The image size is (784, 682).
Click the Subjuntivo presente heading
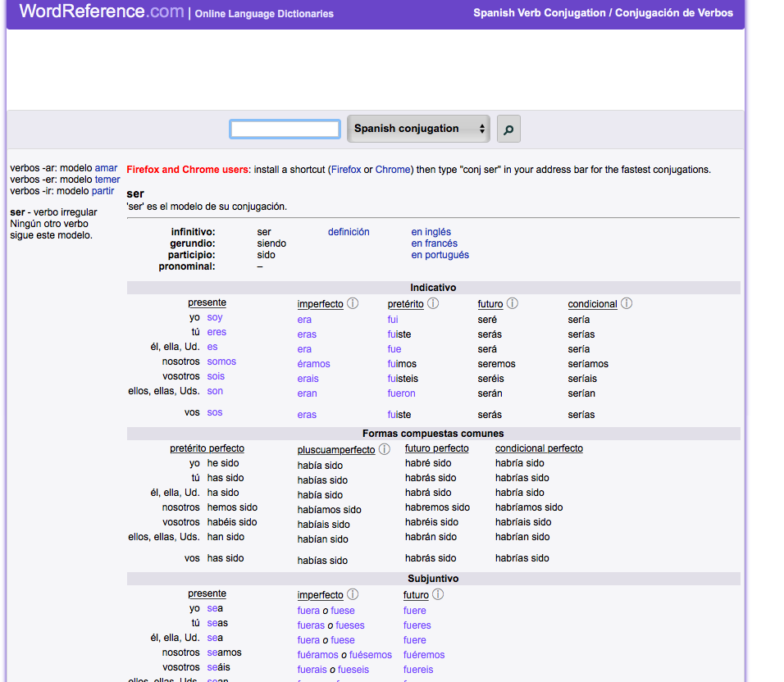point(207,593)
